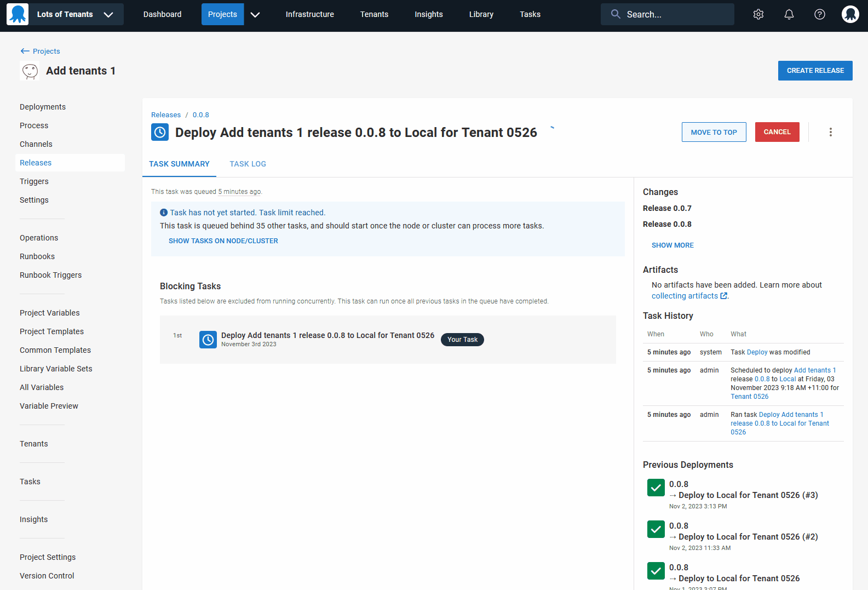Open previous deployment to Tenant 0526 (#3)
The width and height of the screenshot is (868, 590).
[x=748, y=495]
